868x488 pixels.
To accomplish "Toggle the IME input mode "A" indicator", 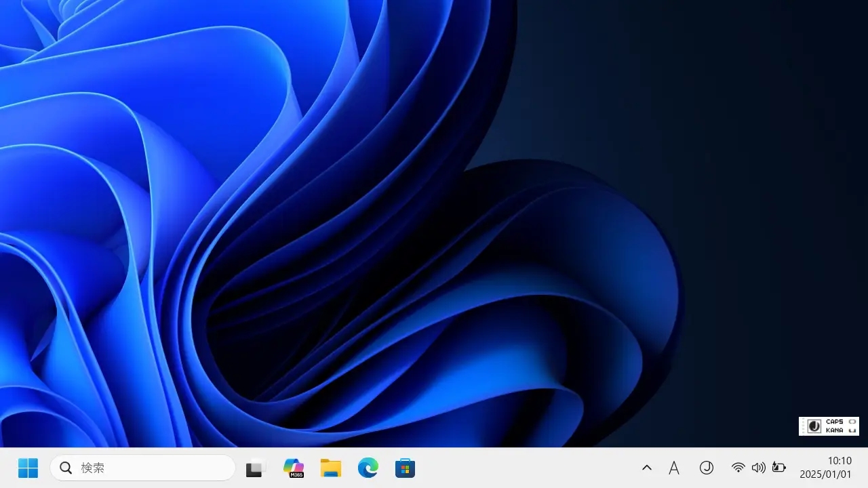I will pyautogui.click(x=674, y=468).
